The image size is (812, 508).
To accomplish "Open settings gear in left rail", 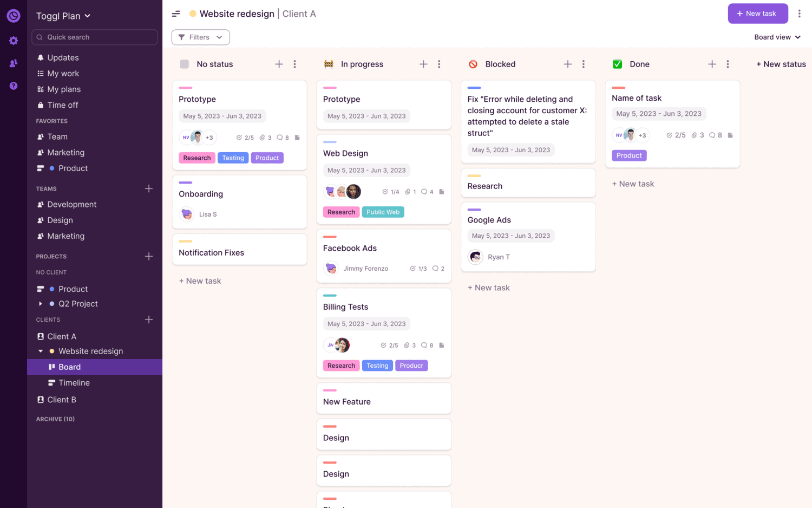I will click(14, 41).
